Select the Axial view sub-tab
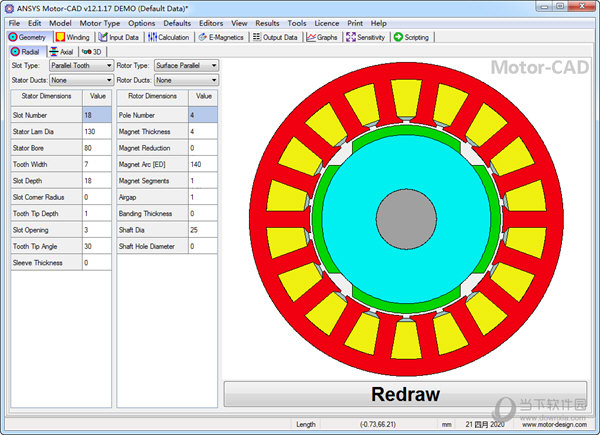 point(61,51)
